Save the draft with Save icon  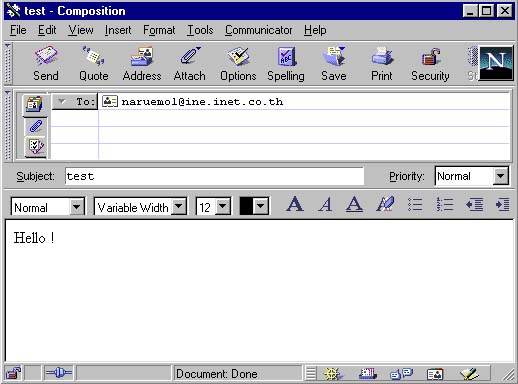(334, 64)
